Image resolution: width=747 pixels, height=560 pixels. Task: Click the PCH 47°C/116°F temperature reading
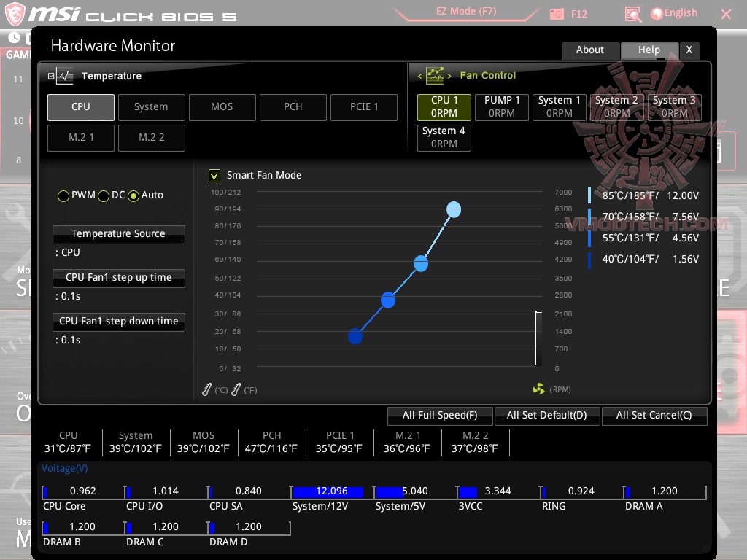pyautogui.click(x=271, y=443)
